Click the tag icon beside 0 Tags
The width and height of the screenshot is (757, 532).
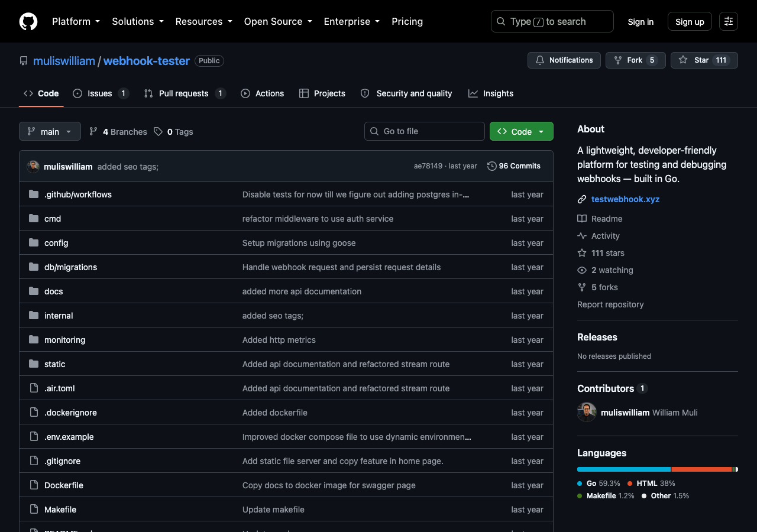158,132
